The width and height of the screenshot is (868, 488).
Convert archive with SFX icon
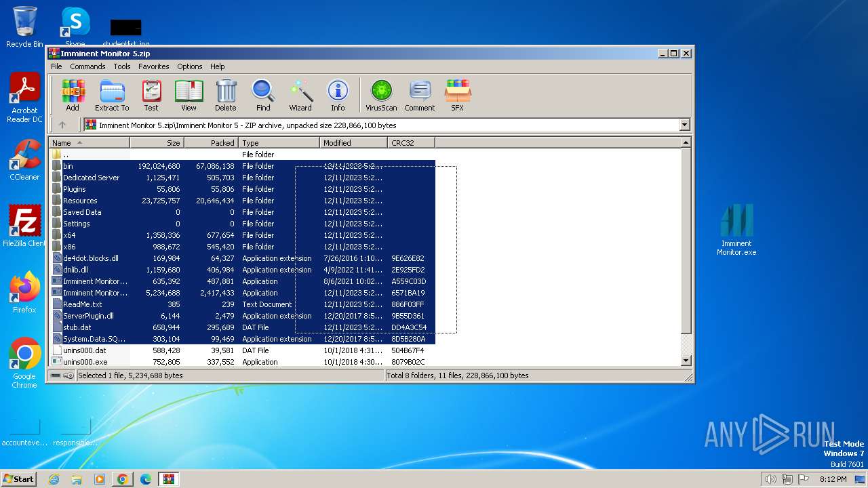click(x=458, y=96)
